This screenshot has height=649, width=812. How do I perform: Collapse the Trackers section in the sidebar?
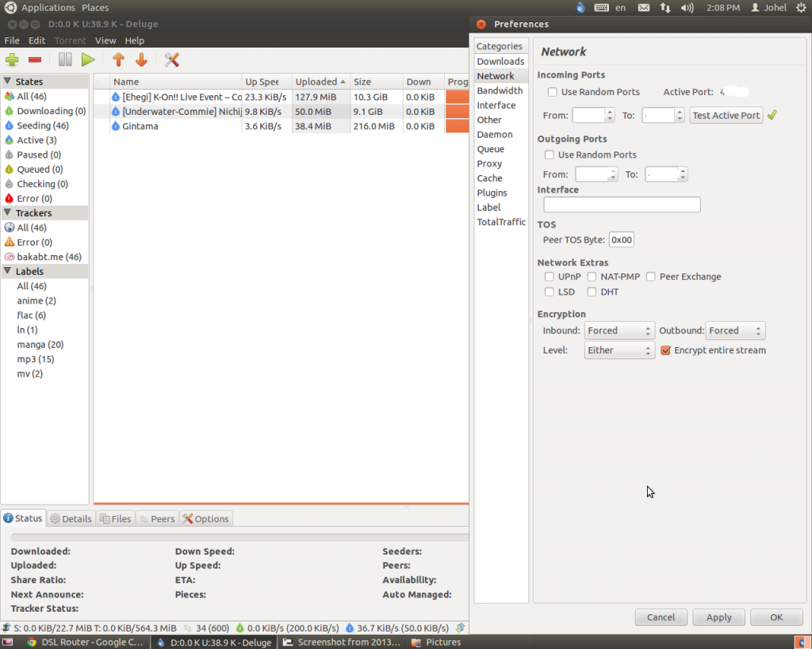point(8,213)
